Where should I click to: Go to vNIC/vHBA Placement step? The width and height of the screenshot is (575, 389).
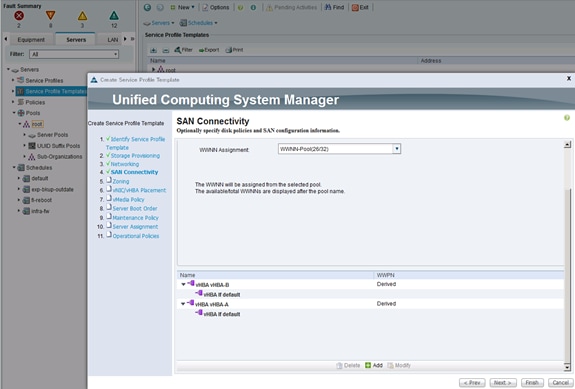(139, 190)
